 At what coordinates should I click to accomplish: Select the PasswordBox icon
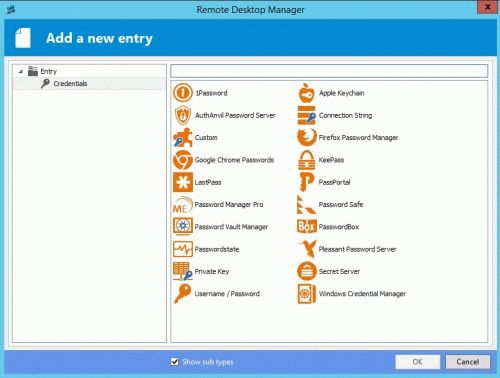(x=306, y=227)
